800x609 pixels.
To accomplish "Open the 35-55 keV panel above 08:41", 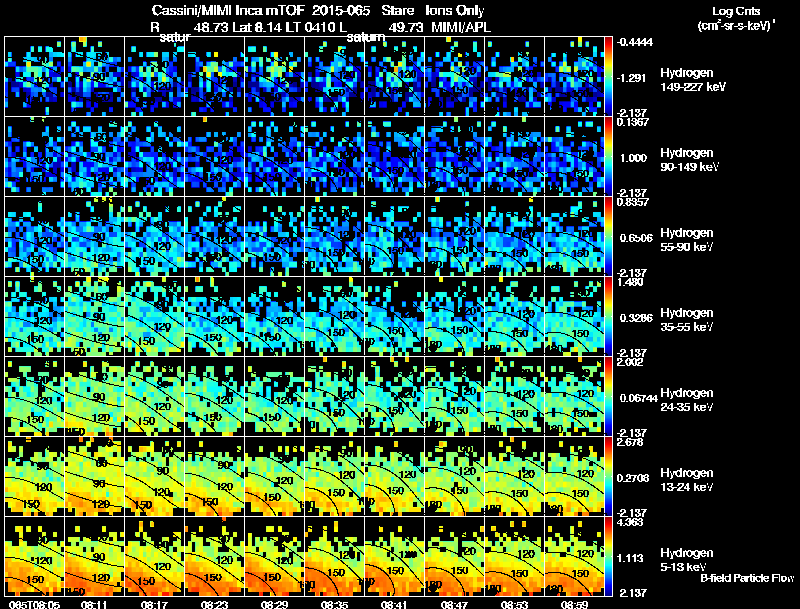I will click(x=394, y=316).
